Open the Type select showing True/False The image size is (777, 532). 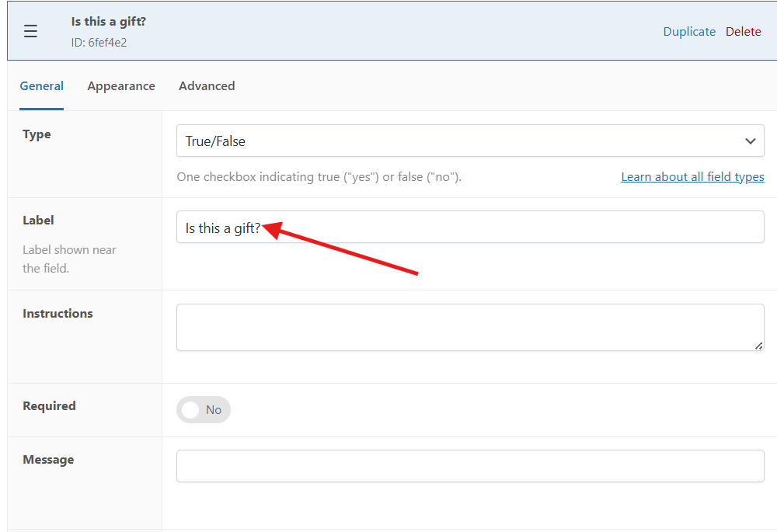click(x=458, y=141)
